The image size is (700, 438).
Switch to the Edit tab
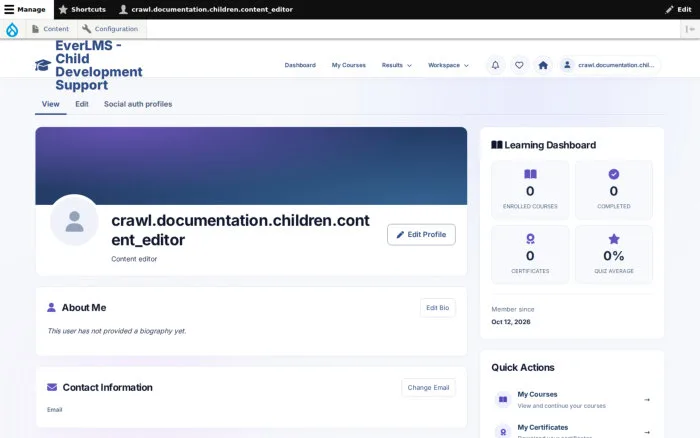(82, 104)
